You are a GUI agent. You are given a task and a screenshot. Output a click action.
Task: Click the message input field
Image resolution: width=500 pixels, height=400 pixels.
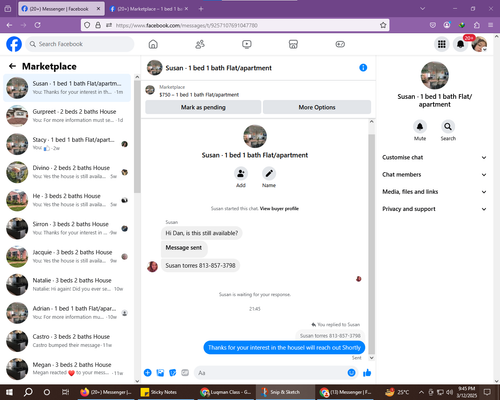point(270,373)
